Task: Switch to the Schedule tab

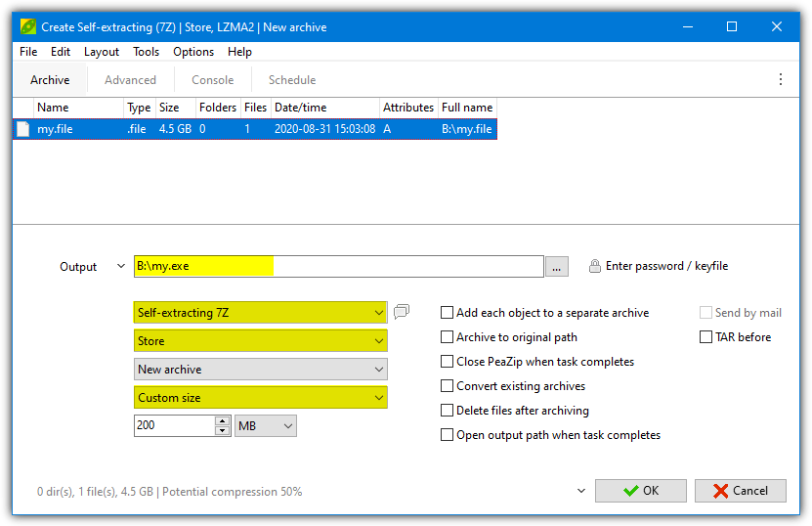Action: point(292,80)
